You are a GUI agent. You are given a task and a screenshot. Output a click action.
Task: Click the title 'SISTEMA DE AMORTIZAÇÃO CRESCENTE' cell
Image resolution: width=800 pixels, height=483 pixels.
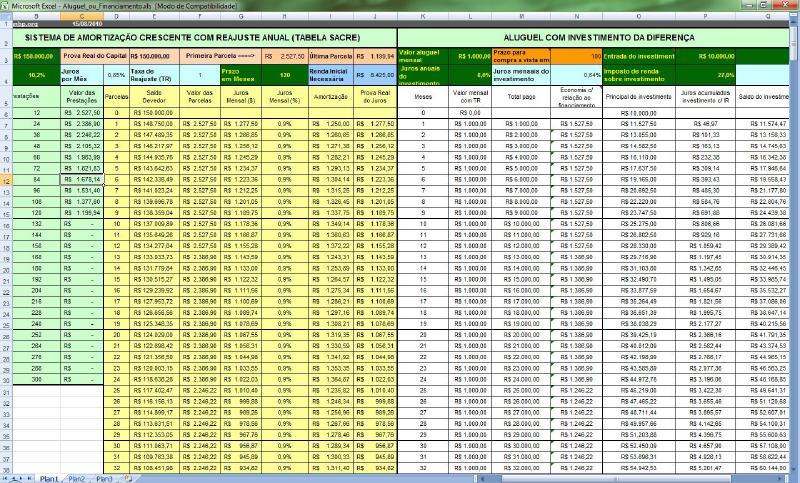(x=204, y=38)
